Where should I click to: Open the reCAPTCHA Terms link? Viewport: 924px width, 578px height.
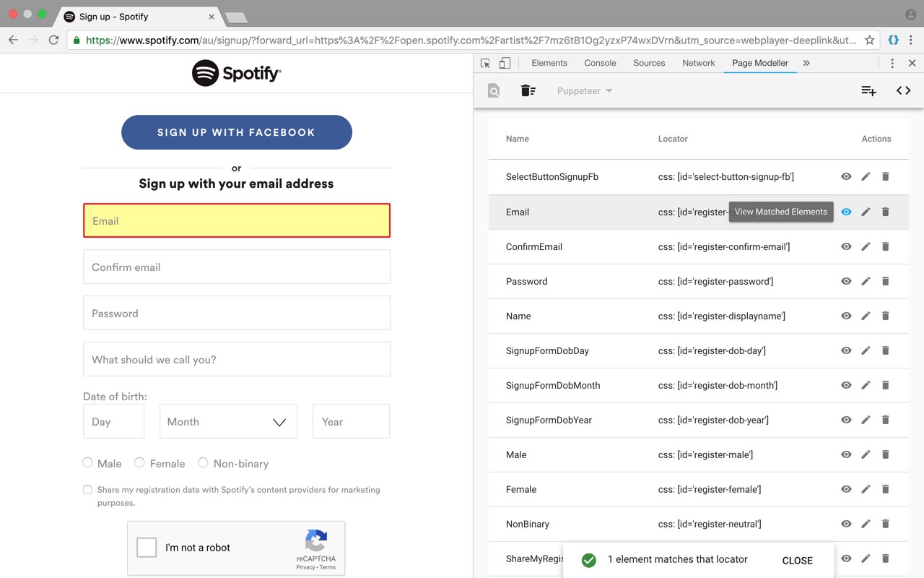coord(328,568)
